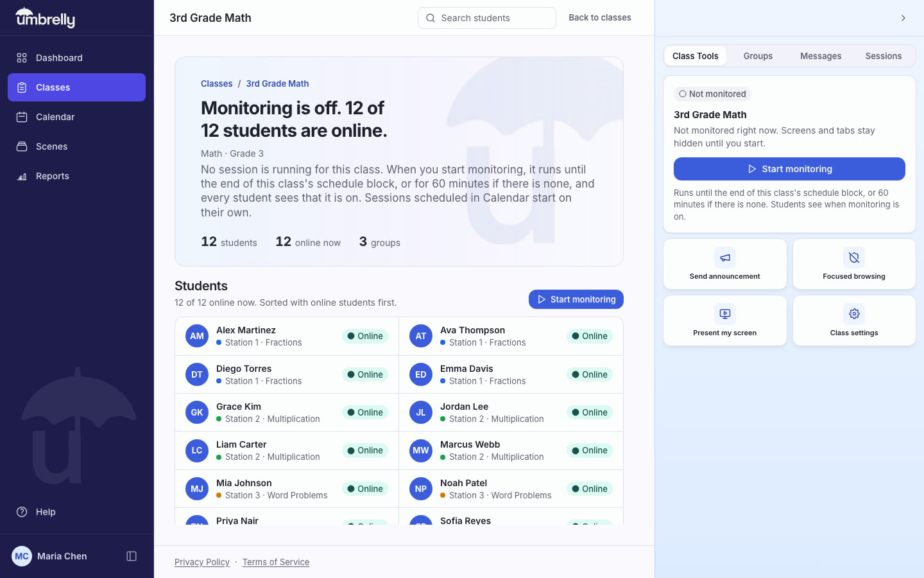Open Class settings gear icon
Image resolution: width=924 pixels, height=578 pixels.
(x=854, y=314)
